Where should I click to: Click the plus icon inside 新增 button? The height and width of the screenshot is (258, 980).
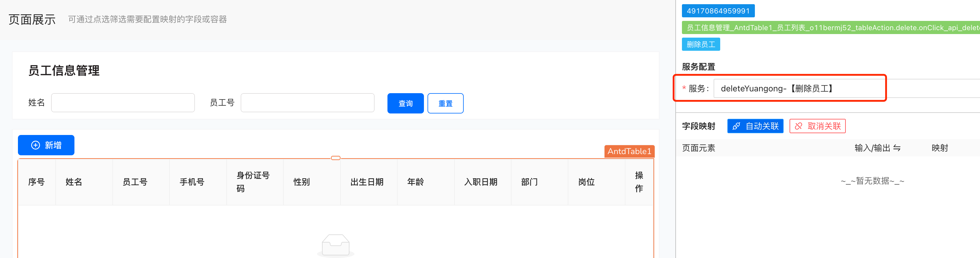click(35, 145)
